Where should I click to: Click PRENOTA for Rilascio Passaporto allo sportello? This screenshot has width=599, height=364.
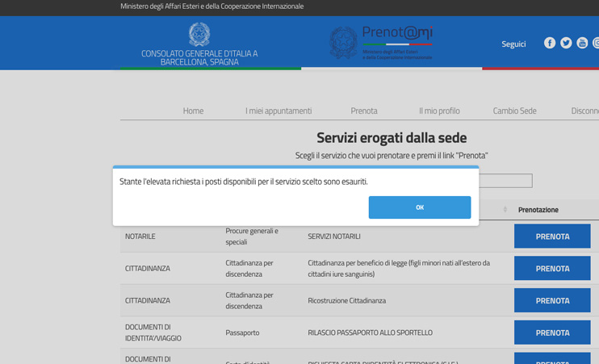click(552, 333)
